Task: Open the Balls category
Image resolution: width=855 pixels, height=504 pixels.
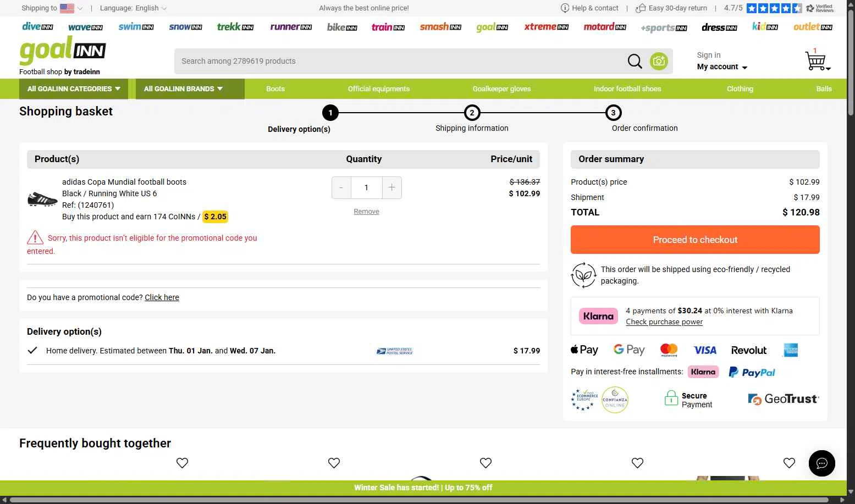Action: (x=824, y=88)
